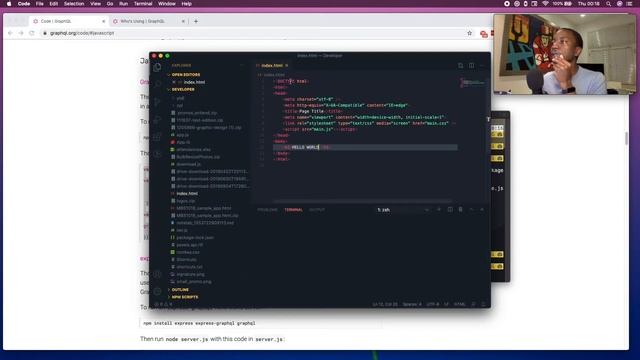
Task: Click the feedback icon in VS Code status bar
Action: (x=473, y=304)
